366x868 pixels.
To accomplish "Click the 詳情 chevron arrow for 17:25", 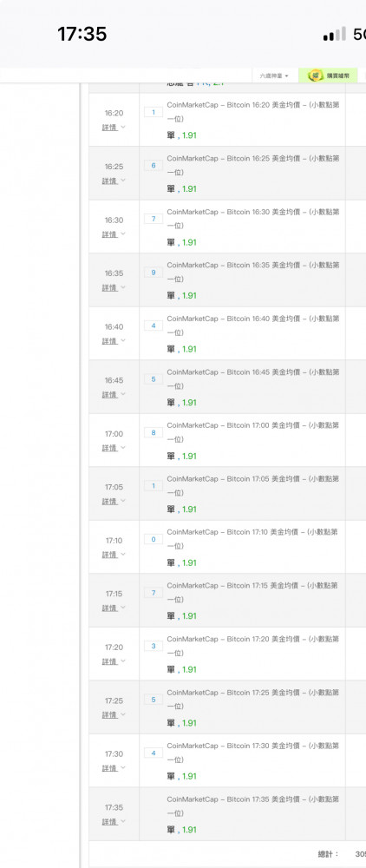I will tap(123, 714).
